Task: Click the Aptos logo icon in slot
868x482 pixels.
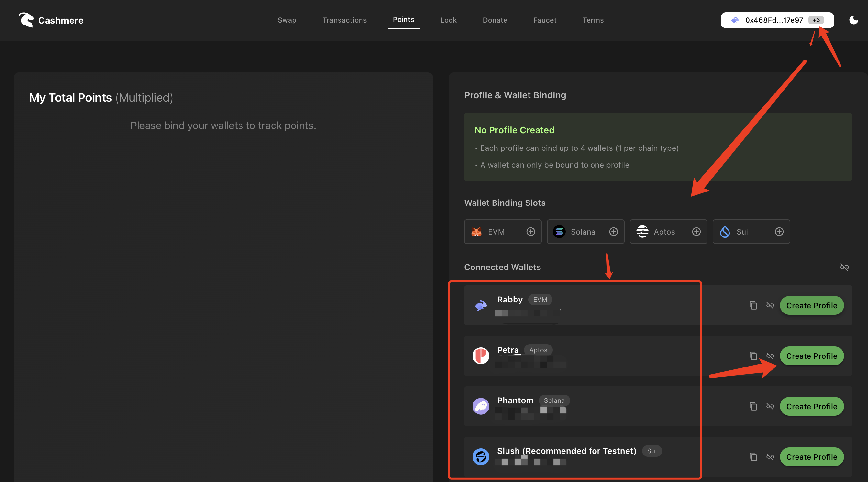Action: [642, 232]
